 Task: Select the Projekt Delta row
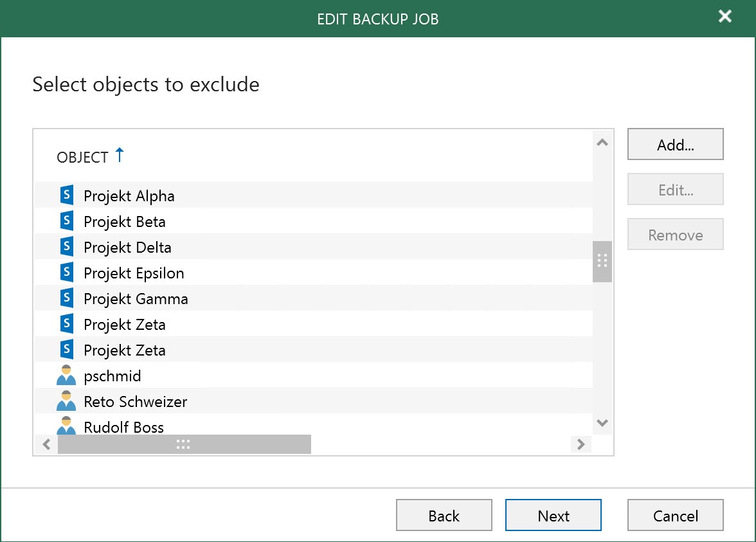pyautogui.click(x=314, y=246)
